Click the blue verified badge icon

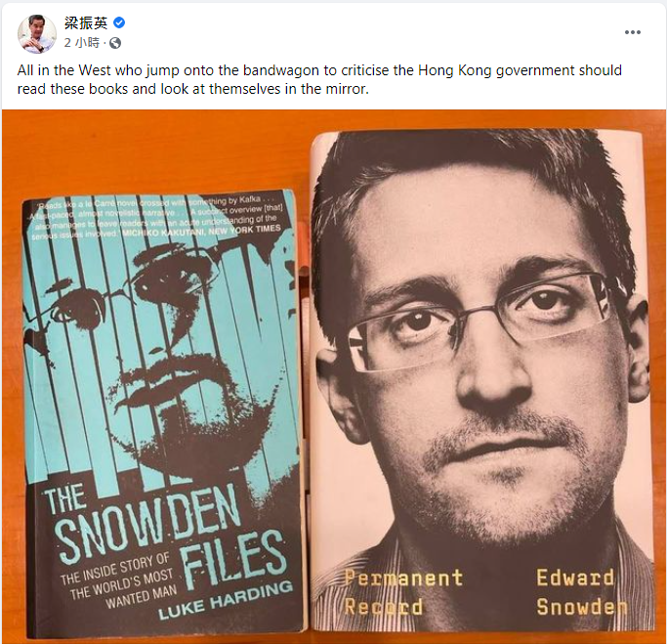(x=119, y=22)
